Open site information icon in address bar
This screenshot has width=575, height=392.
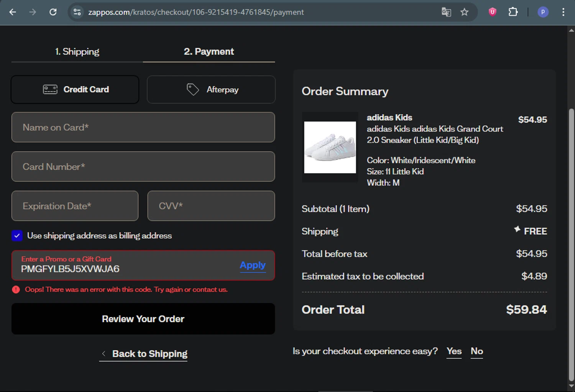pyautogui.click(x=77, y=12)
